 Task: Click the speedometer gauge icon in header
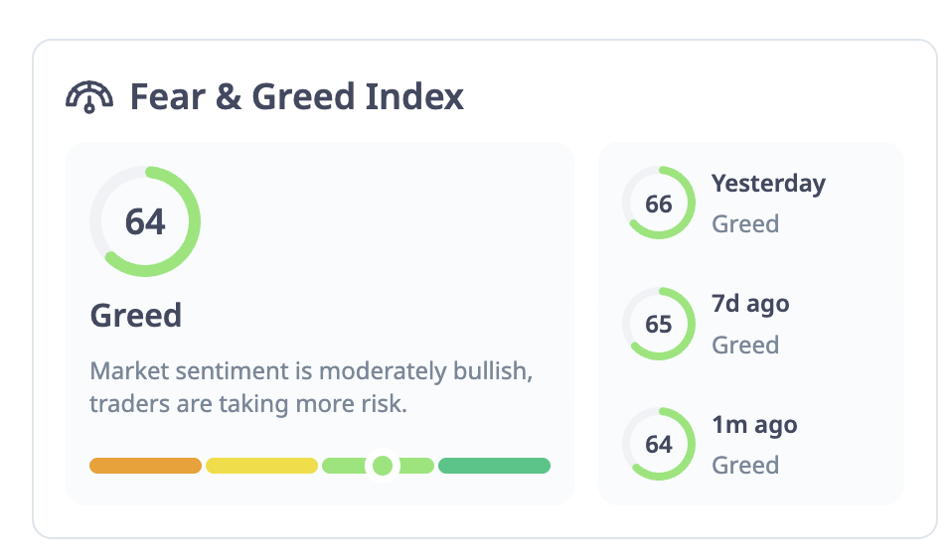coord(89,96)
